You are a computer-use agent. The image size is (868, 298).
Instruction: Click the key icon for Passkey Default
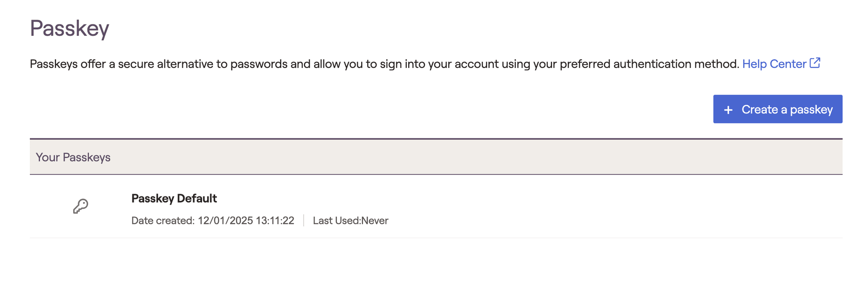(80, 206)
